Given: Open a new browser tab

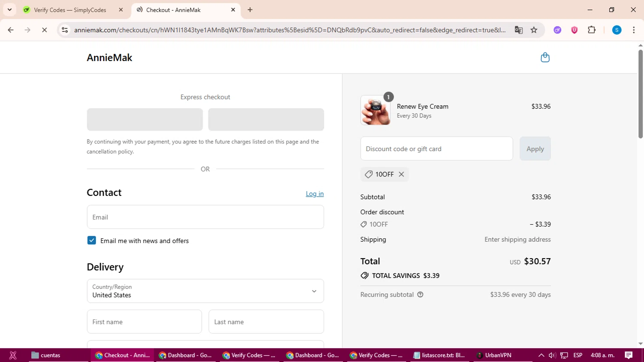Looking at the screenshot, I should coord(250,10).
